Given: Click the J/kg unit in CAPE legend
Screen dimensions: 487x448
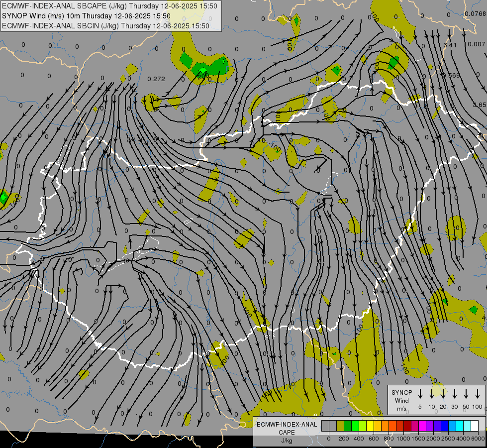Looking at the screenshot, I should [x=287, y=441].
